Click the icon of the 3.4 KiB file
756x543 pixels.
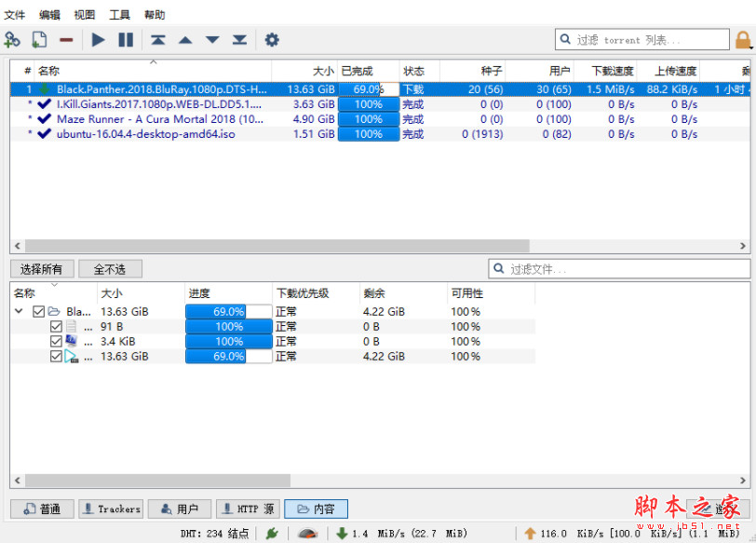[x=72, y=342]
